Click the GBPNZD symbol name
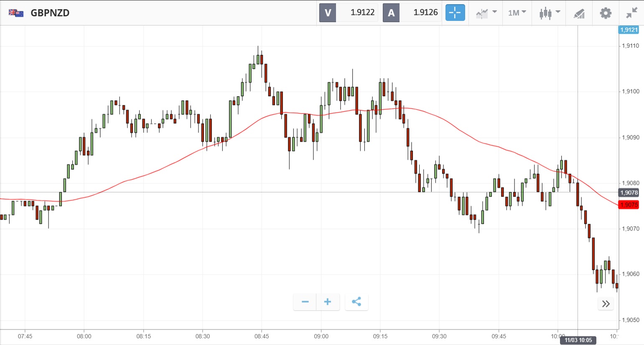644x345 pixels. click(x=50, y=13)
